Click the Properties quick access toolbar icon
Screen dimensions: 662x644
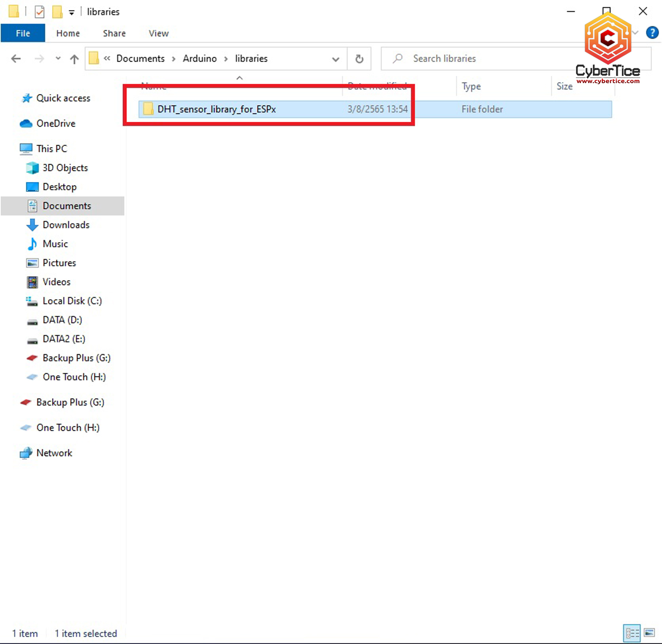click(x=40, y=11)
